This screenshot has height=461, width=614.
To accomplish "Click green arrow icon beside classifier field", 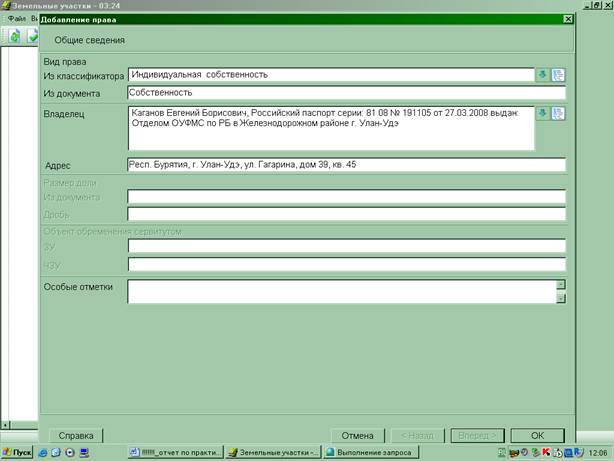I will pyautogui.click(x=542, y=74).
